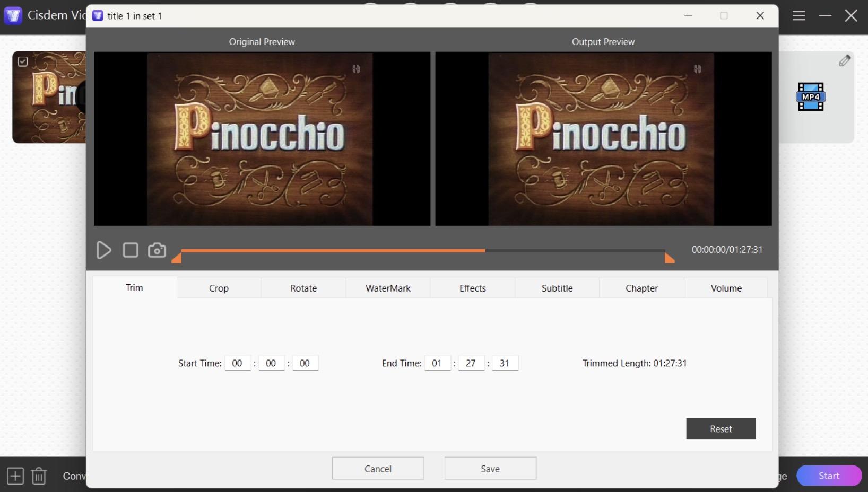Play the video preview
The width and height of the screenshot is (868, 492).
(104, 250)
